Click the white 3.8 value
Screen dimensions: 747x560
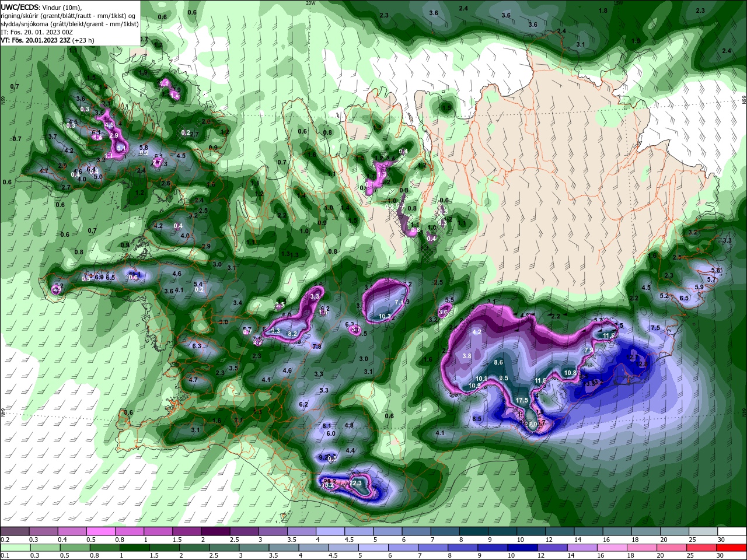467,356
